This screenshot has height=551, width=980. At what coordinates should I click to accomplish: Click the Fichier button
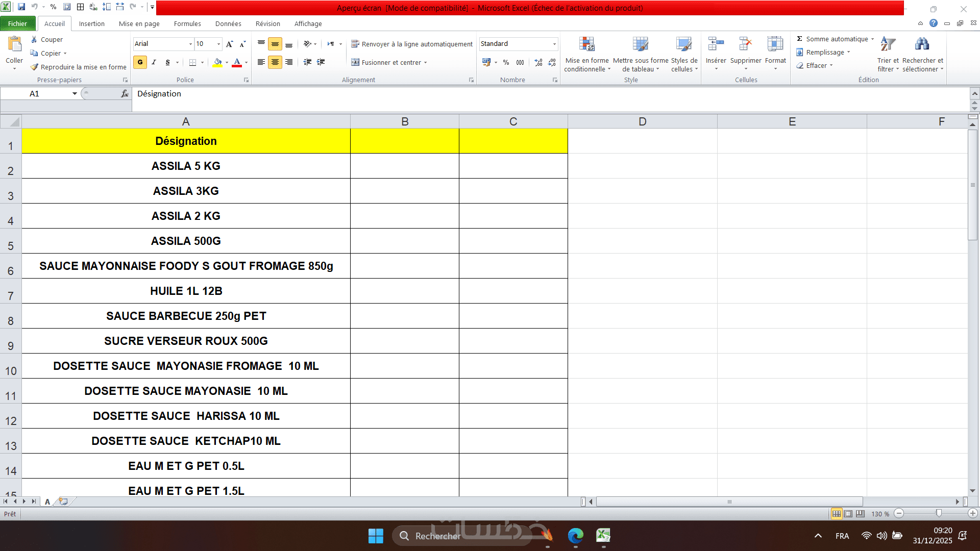click(x=17, y=24)
